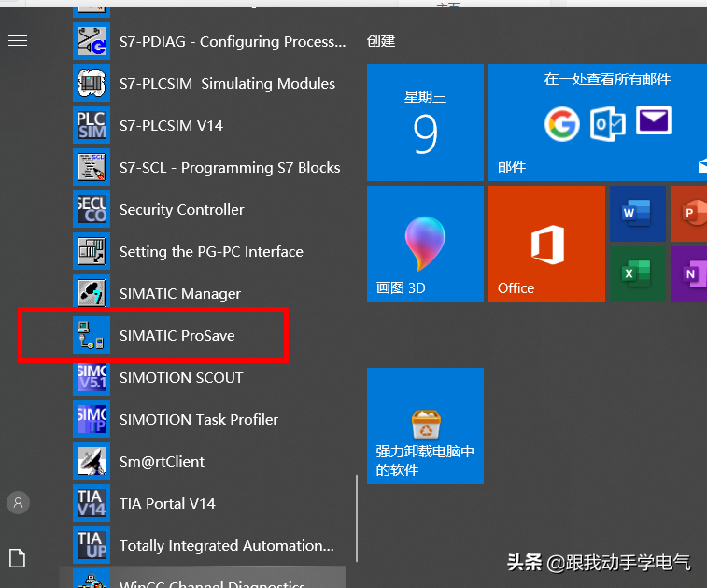Expand the Start menu hamburger navigation
707x588 pixels.
tap(18, 41)
